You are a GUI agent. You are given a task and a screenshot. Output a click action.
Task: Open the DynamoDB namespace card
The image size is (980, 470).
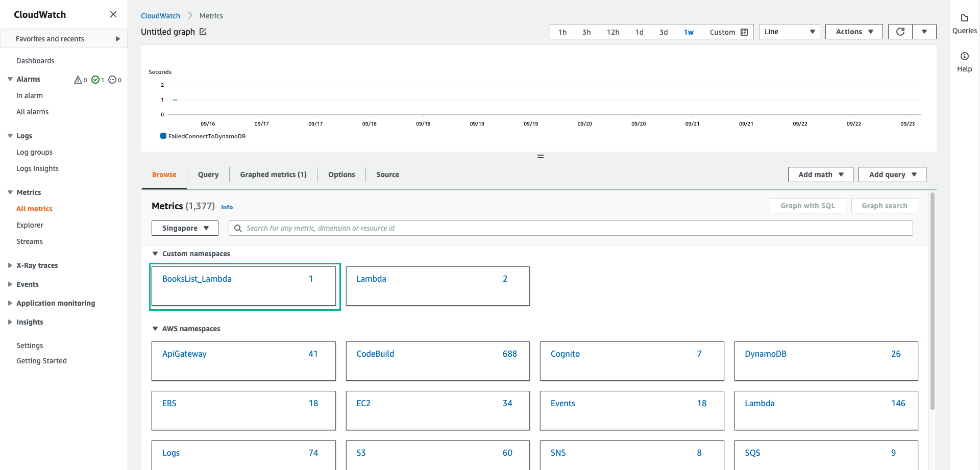pyautogui.click(x=826, y=361)
